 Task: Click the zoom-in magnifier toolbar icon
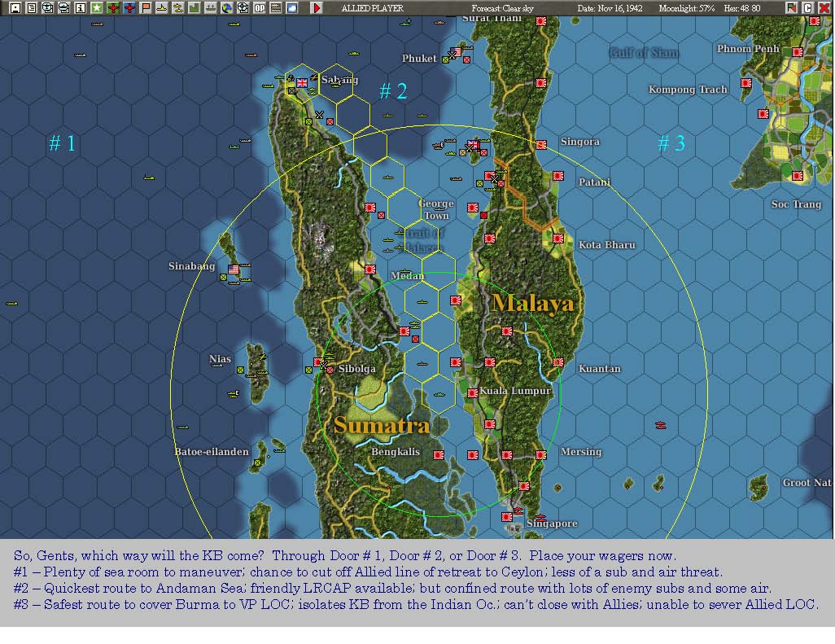(x=46, y=7)
